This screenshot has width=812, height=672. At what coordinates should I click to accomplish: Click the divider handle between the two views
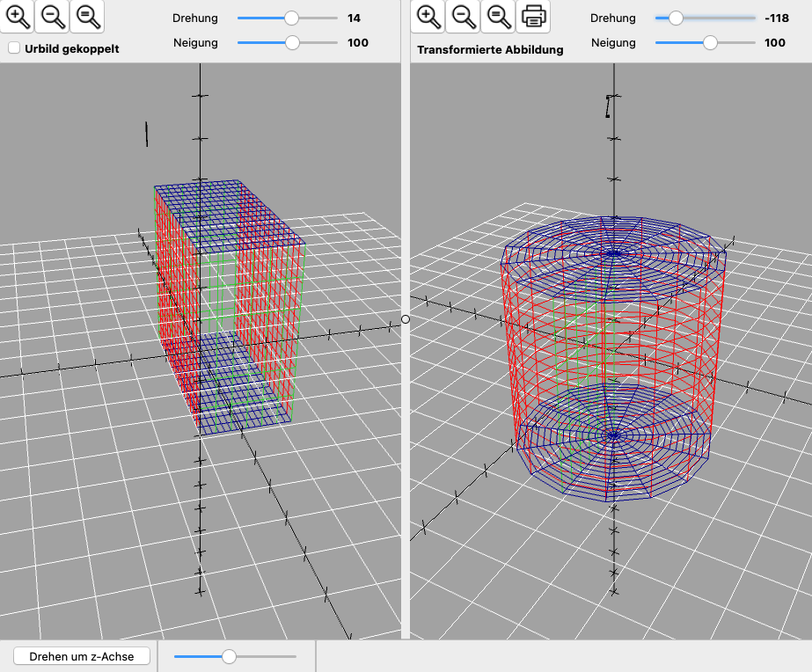point(406,319)
